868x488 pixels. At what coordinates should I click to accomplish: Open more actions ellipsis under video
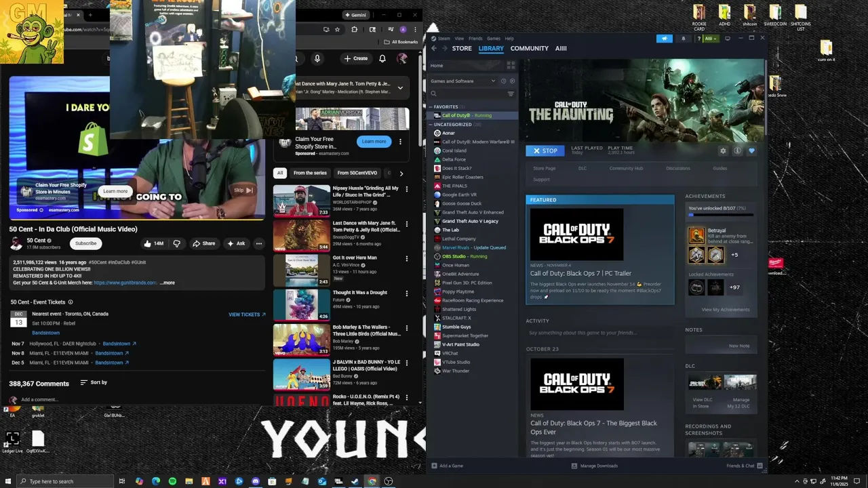258,243
